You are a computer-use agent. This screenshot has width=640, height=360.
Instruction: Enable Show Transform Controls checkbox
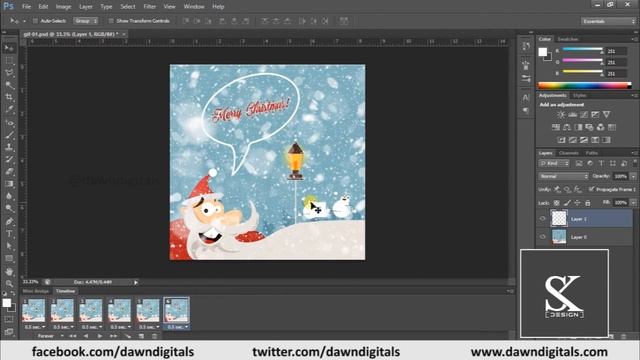pos(111,21)
